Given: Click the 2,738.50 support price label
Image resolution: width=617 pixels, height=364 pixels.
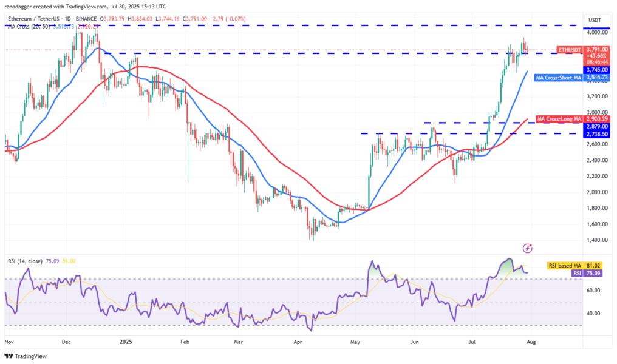Looking at the screenshot, I should click(x=597, y=134).
